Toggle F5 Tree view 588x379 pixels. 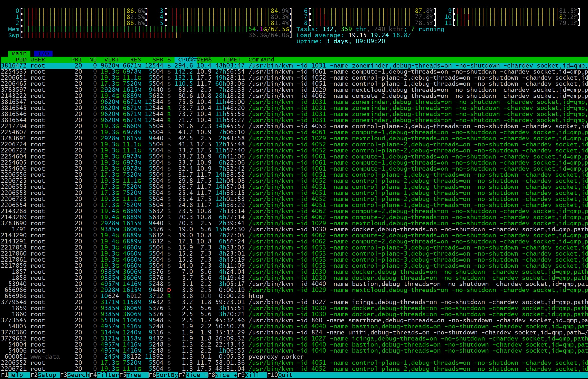tap(133, 375)
